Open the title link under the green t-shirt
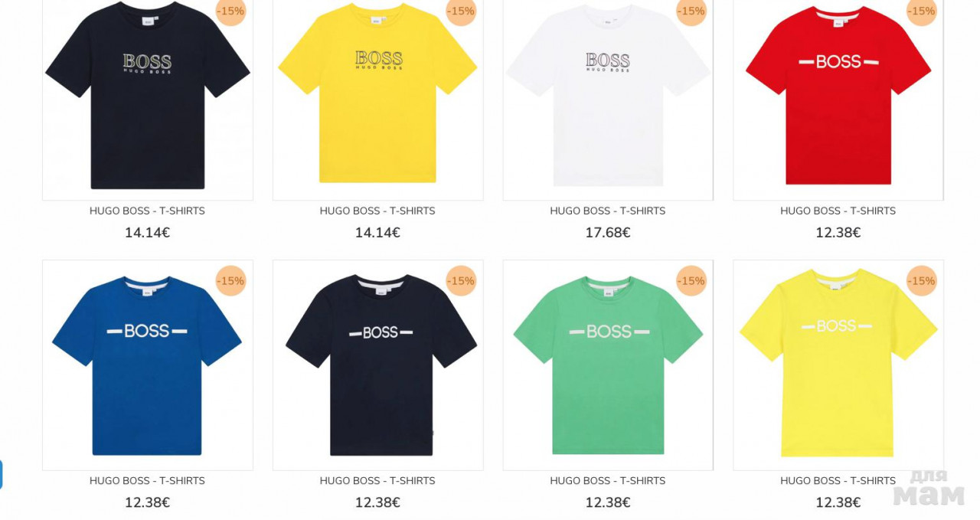 pos(608,481)
